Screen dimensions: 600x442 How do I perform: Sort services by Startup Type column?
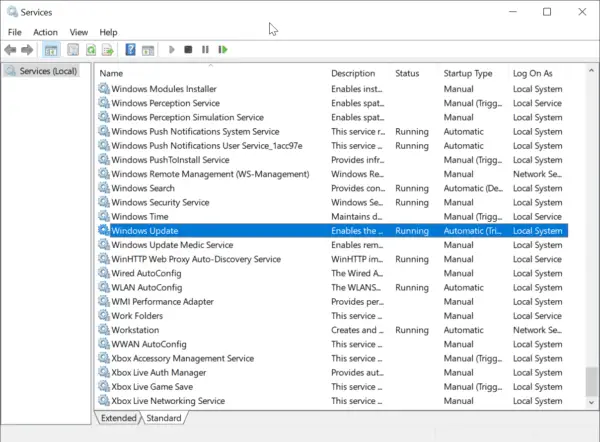(468, 74)
